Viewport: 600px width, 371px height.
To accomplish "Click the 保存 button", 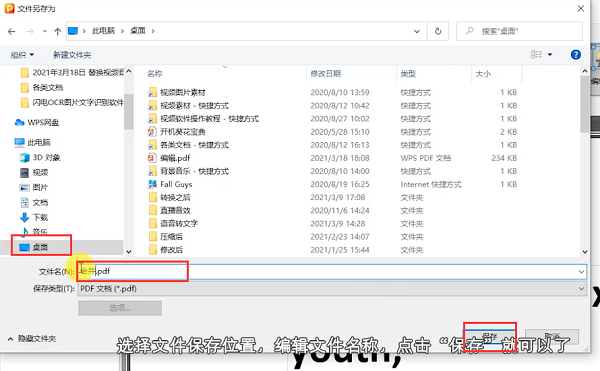I will pos(490,337).
